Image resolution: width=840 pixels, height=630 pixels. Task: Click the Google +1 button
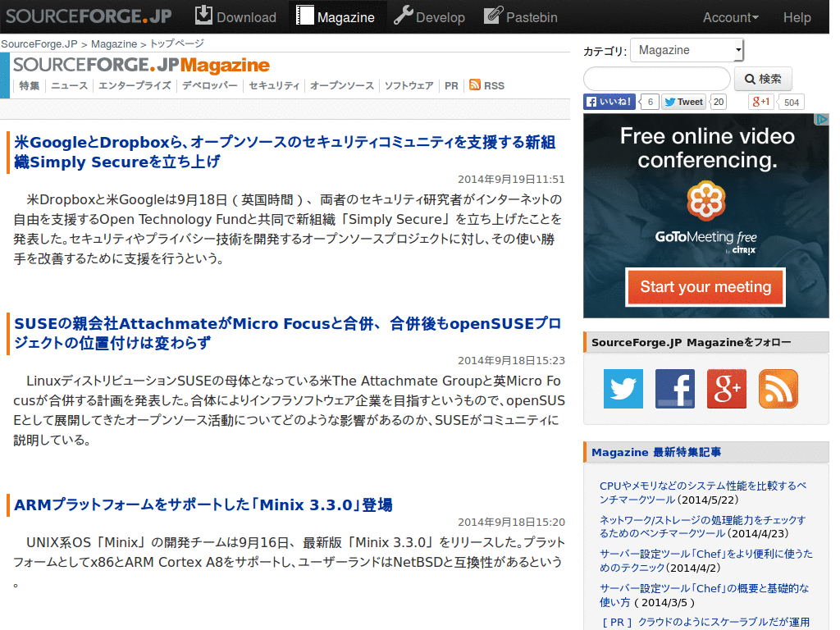[760, 102]
